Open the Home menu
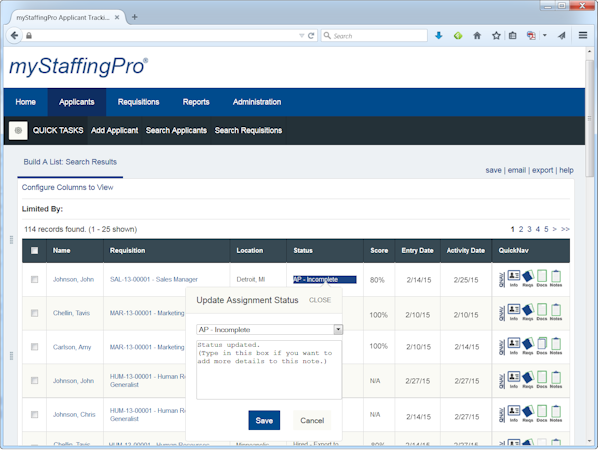 (x=26, y=102)
